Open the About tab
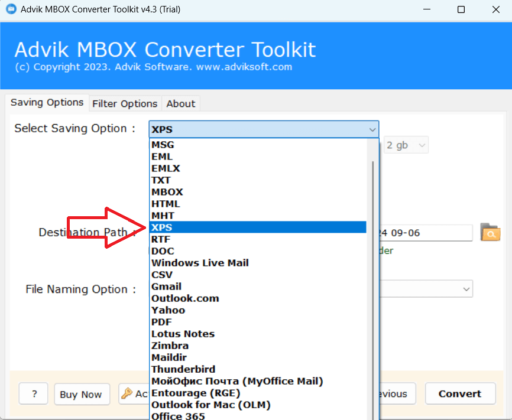 [x=180, y=104]
